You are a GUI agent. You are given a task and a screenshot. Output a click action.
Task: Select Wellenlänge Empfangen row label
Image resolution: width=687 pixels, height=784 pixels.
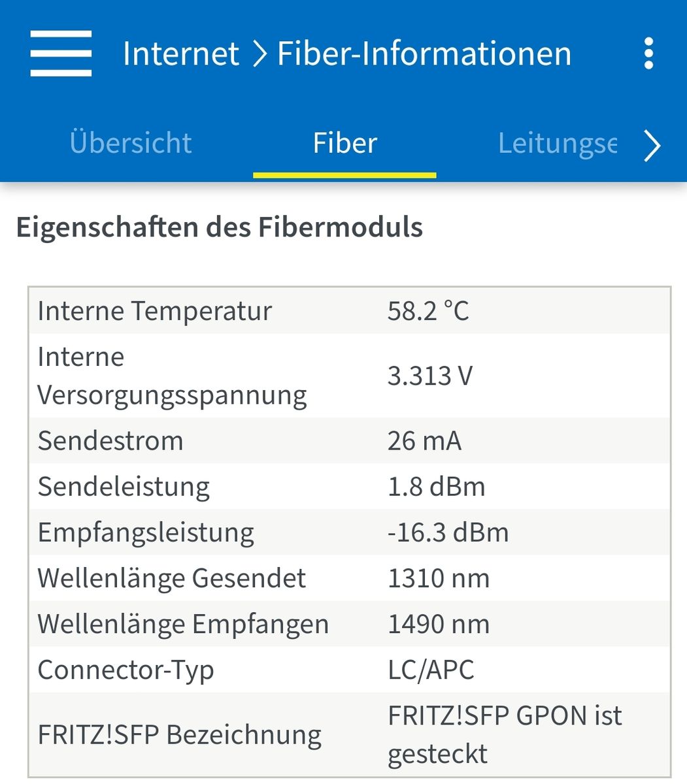tap(183, 625)
